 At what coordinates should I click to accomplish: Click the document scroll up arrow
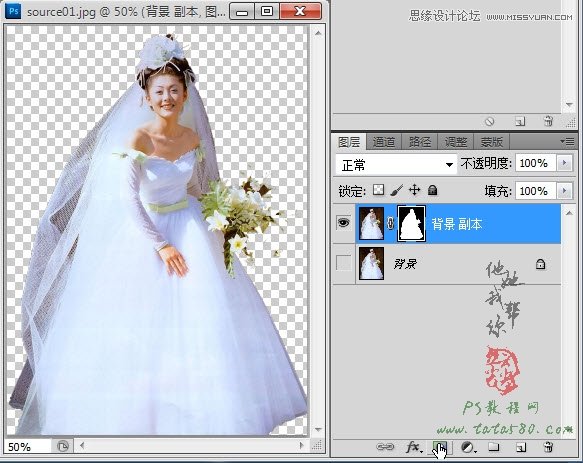(x=318, y=33)
